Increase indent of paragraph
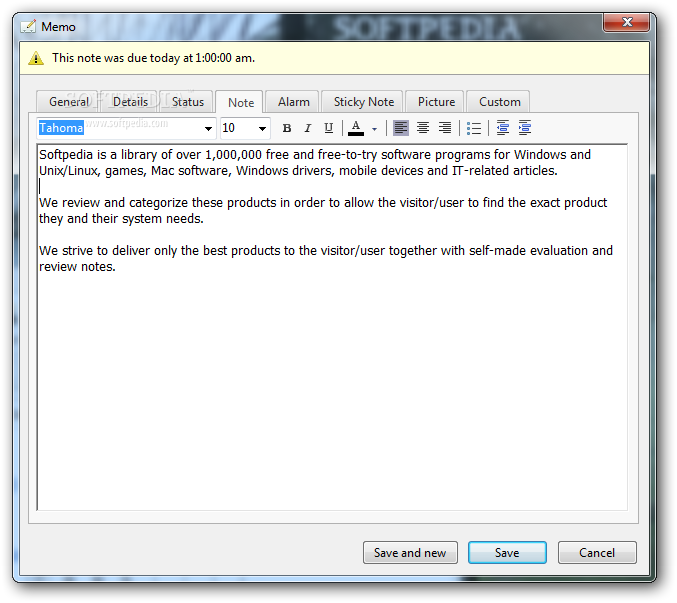Viewport: 677px width, 603px height. click(525, 128)
